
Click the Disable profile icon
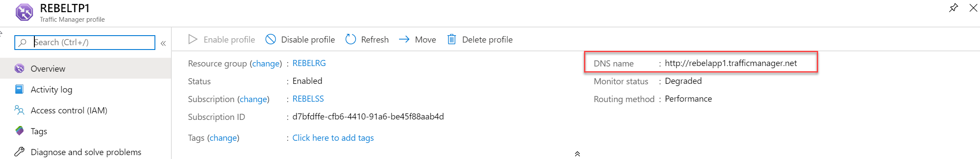[x=271, y=40]
